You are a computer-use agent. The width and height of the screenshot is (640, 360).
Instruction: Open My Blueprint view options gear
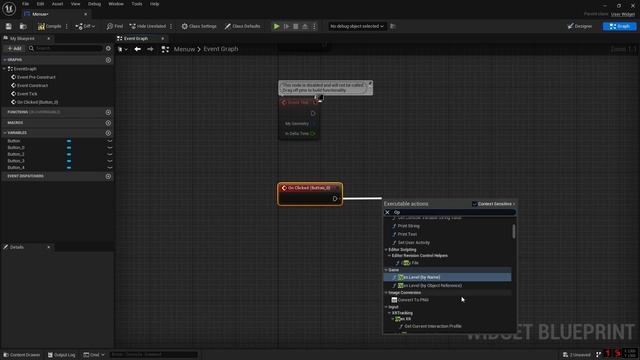coord(108,48)
